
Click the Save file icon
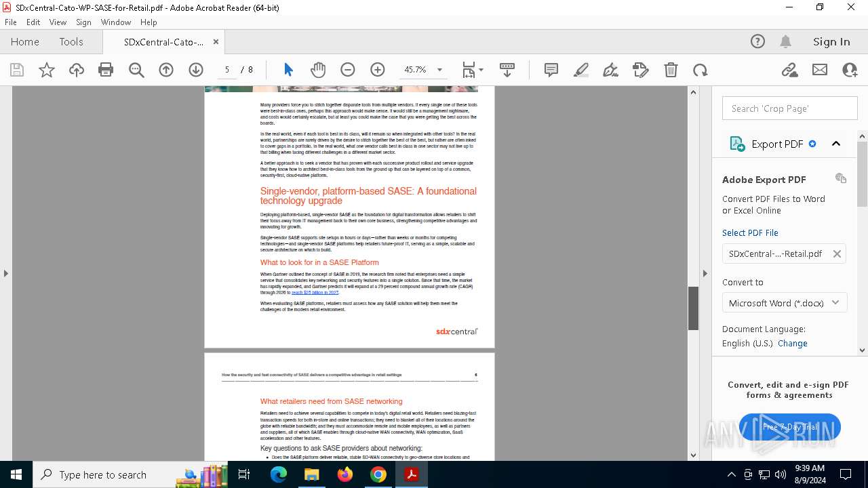pyautogui.click(x=17, y=70)
